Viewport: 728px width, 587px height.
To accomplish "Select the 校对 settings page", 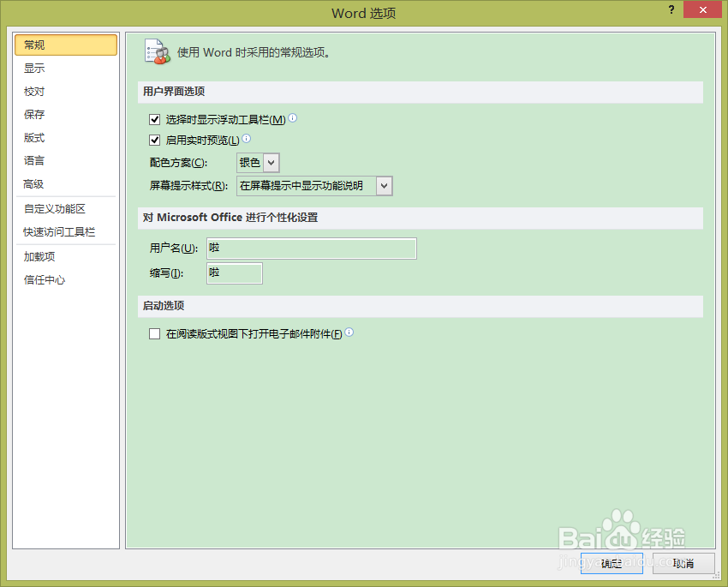I will (34, 91).
